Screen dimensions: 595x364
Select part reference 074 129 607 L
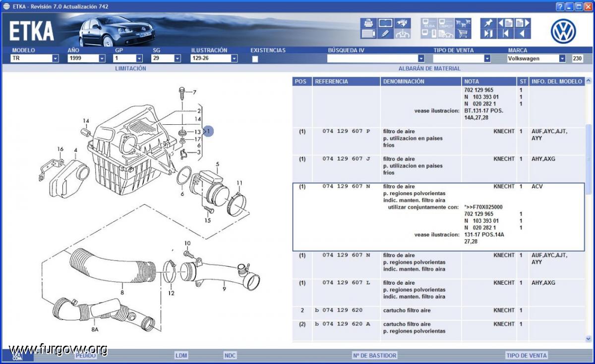(346, 283)
